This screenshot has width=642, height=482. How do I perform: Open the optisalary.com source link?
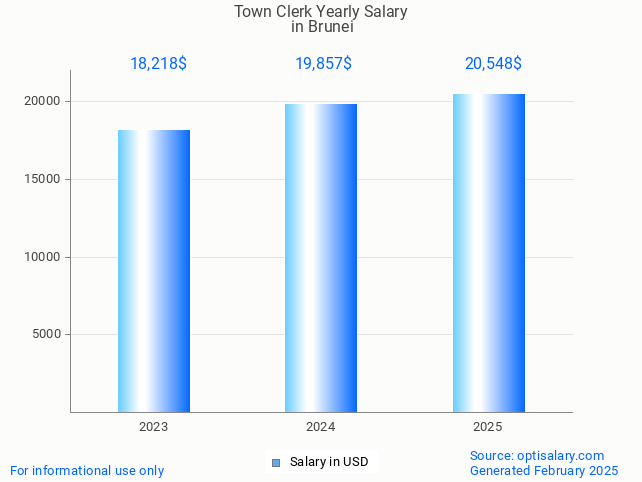click(x=537, y=455)
